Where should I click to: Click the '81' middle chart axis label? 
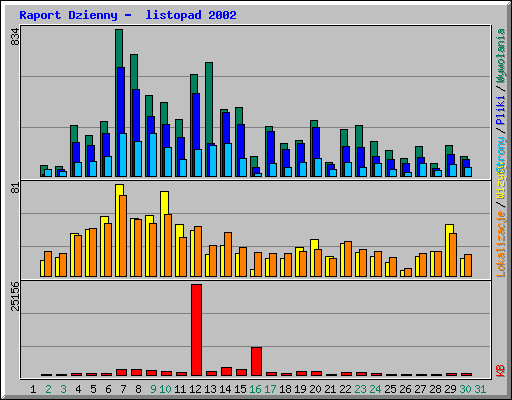tap(15, 188)
